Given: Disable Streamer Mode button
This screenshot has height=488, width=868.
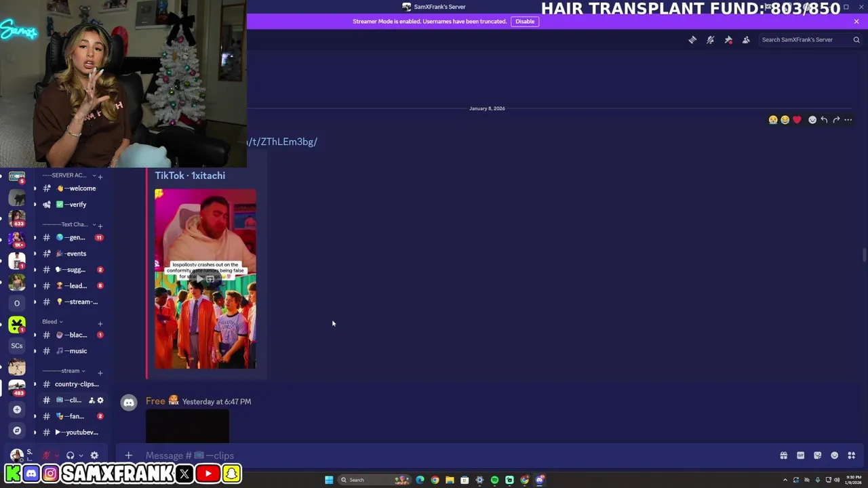Looking at the screenshot, I should click(x=525, y=21).
